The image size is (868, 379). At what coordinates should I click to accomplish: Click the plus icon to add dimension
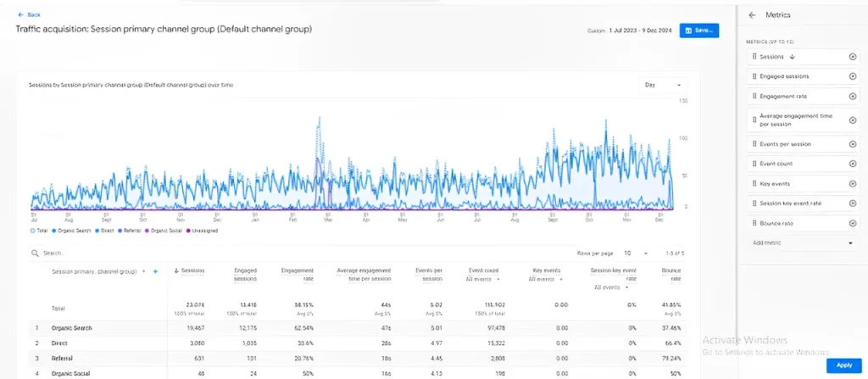(155, 271)
